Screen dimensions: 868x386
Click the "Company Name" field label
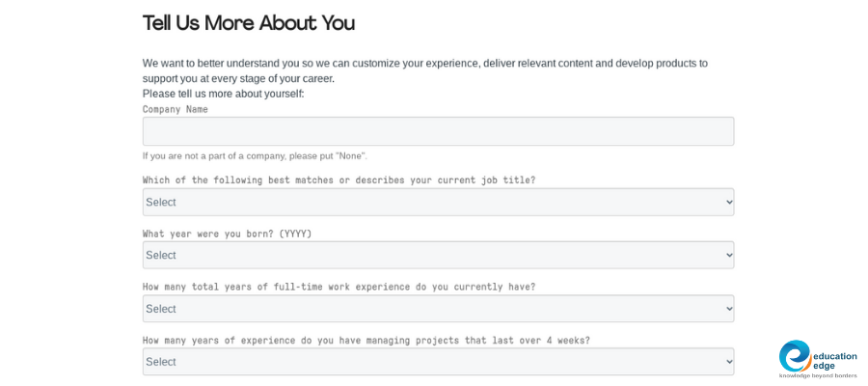click(x=176, y=109)
